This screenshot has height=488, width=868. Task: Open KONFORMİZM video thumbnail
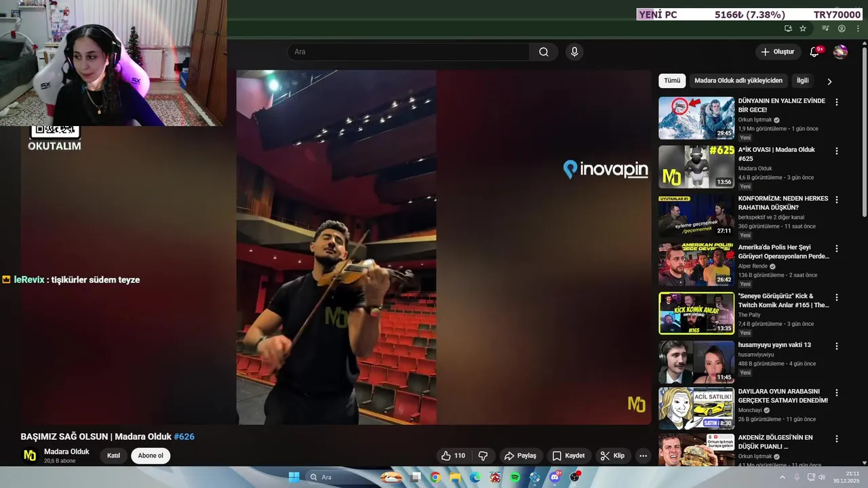click(x=696, y=216)
